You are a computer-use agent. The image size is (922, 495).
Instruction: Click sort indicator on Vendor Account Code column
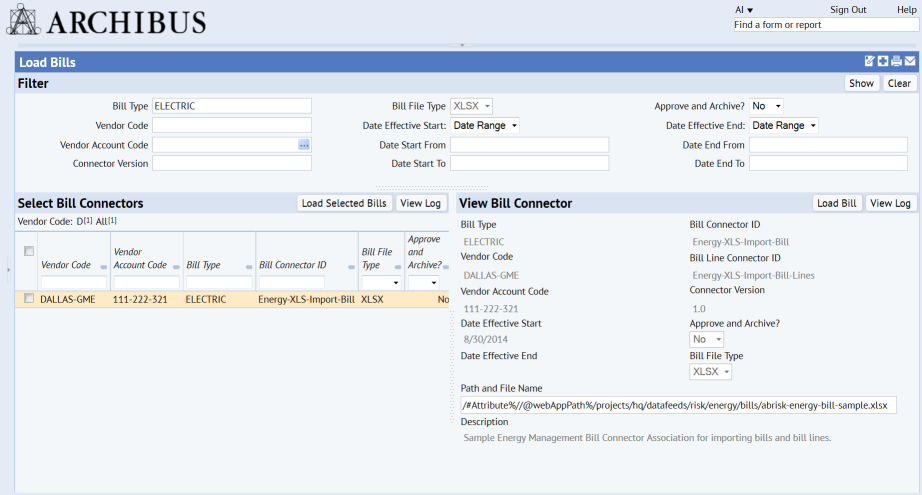[x=176, y=267]
